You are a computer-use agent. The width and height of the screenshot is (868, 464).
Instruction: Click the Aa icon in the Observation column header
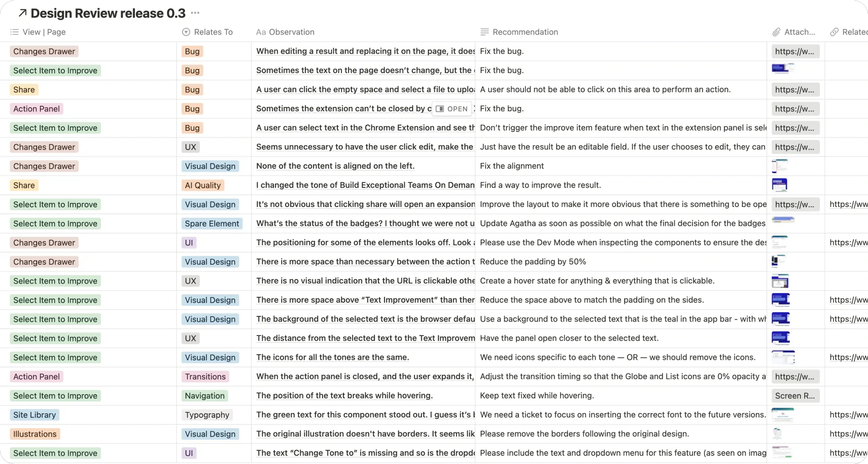(261, 32)
